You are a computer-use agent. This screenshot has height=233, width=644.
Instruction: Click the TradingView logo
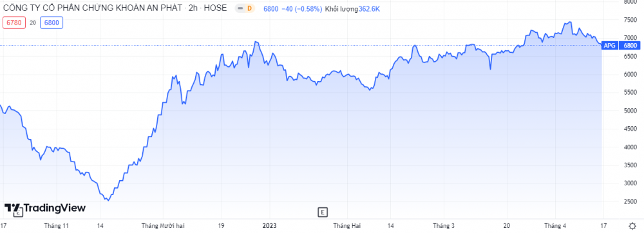45,208
